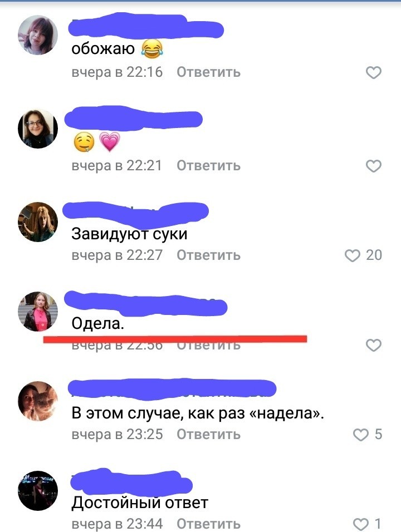Like the «обожаю» comment with the heart icon
The image size is (401, 532).
click(x=374, y=72)
